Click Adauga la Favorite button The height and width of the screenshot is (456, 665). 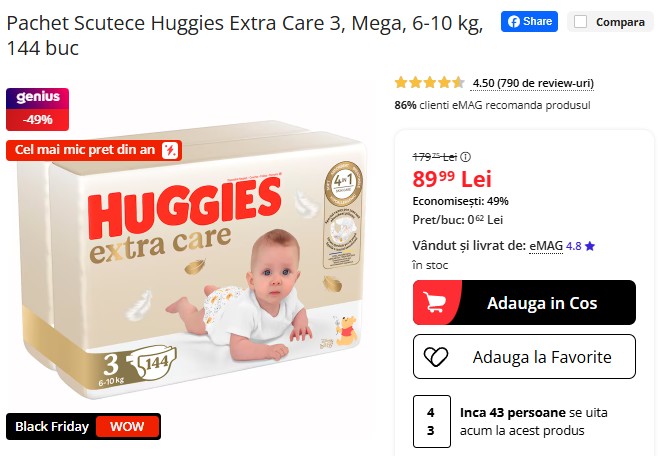coord(524,356)
